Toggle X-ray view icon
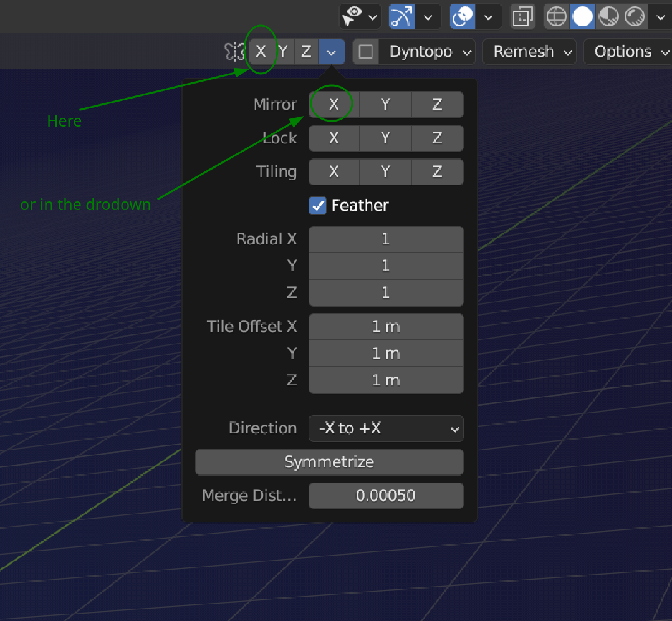Screen dimensions: 672x621 pyautogui.click(x=522, y=16)
